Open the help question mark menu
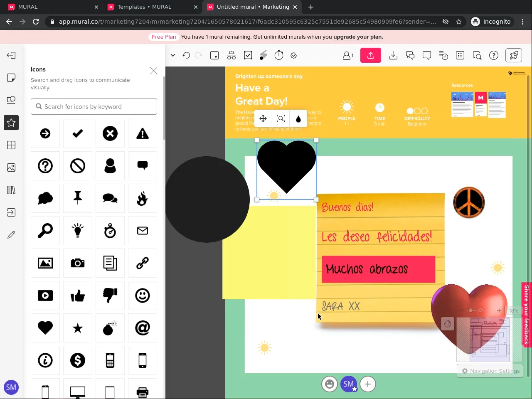532x399 pixels. pyautogui.click(x=494, y=55)
